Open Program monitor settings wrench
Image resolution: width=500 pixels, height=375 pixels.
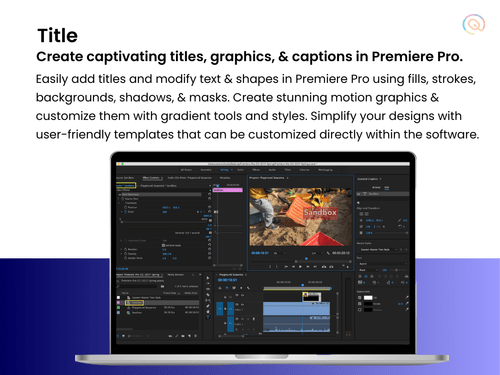(x=328, y=253)
